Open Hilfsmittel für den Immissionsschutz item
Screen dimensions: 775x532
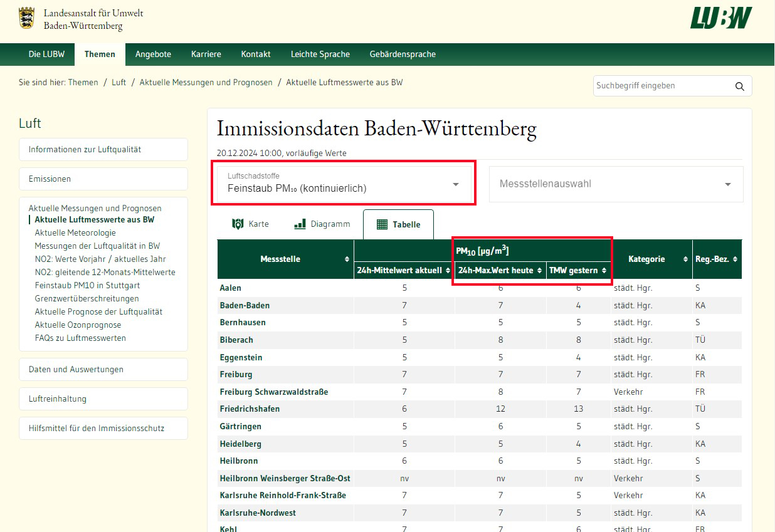coord(103,428)
